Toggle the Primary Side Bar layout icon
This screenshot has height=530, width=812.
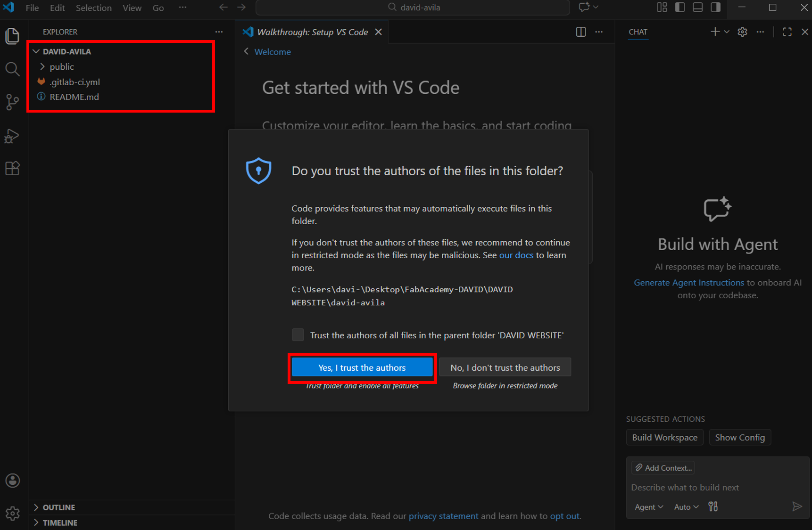680,7
